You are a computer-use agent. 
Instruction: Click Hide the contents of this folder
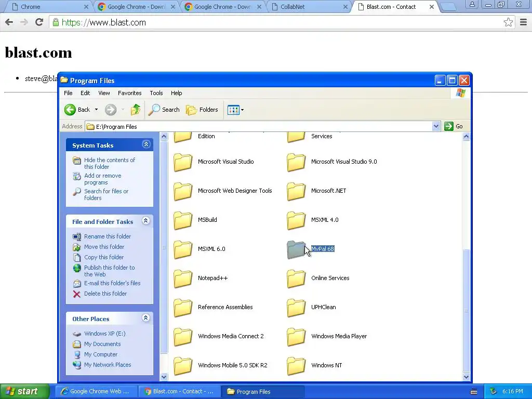[x=109, y=163]
